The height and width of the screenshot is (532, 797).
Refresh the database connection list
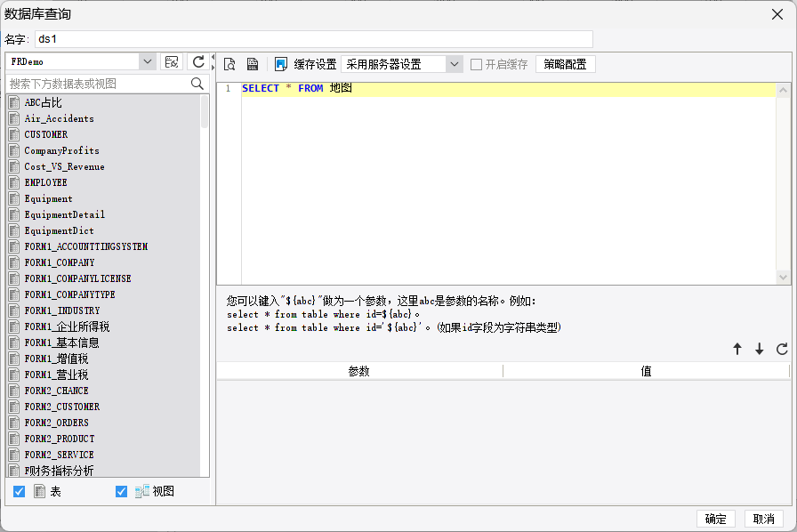pos(198,63)
